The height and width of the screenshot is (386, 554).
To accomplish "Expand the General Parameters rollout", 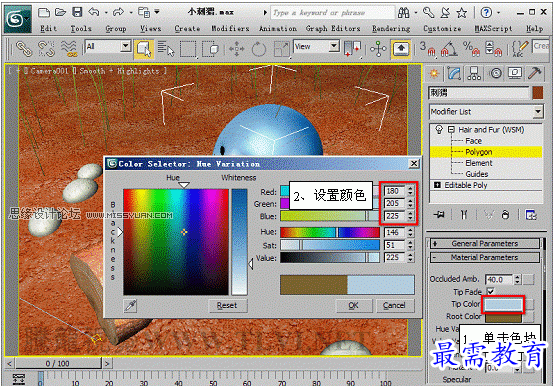I will [x=484, y=243].
